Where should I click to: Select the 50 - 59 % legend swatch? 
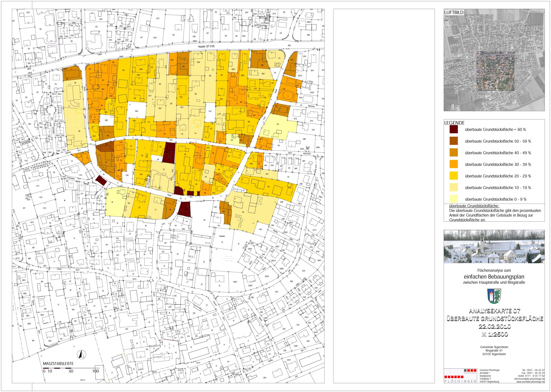pos(453,141)
